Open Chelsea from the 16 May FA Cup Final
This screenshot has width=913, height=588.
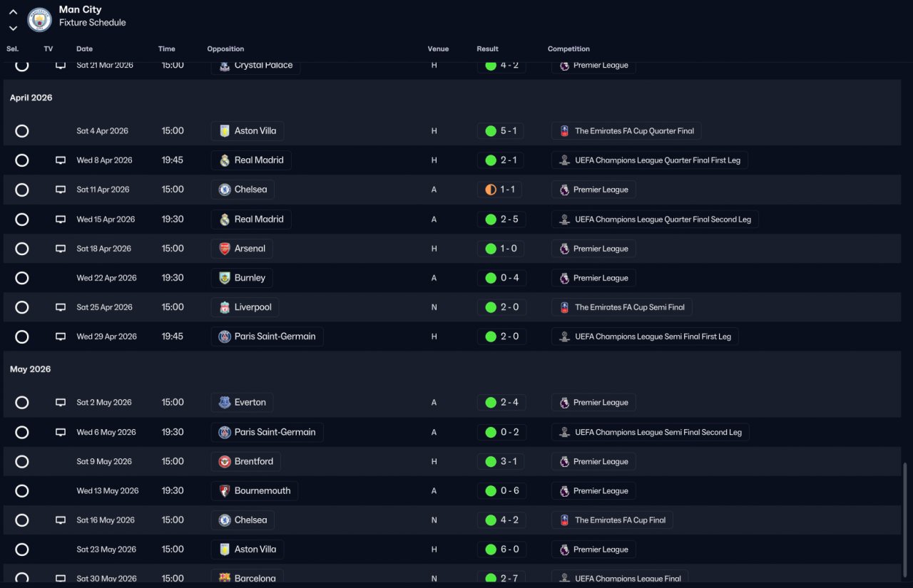pyautogui.click(x=243, y=520)
